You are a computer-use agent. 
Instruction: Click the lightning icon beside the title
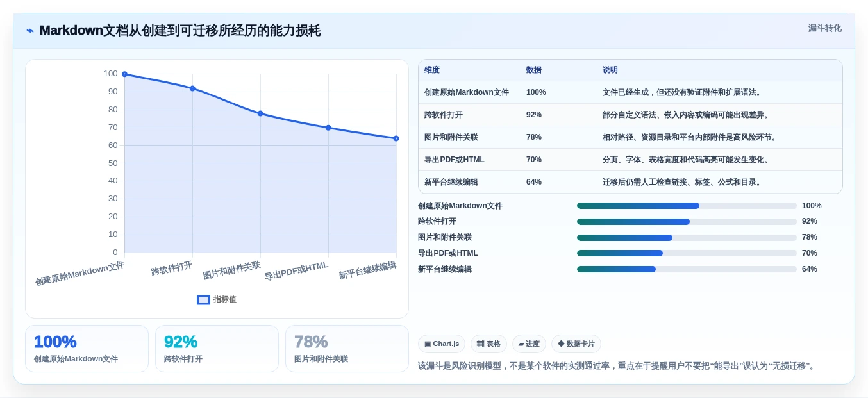pyautogui.click(x=30, y=31)
